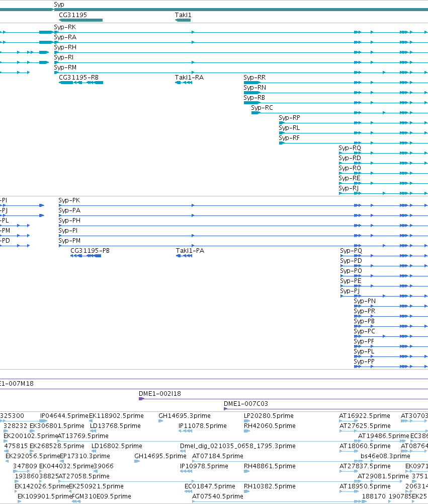The image size is (428, 504).
Task: Select the Syp-PQ protein label
Action: (351, 251)
